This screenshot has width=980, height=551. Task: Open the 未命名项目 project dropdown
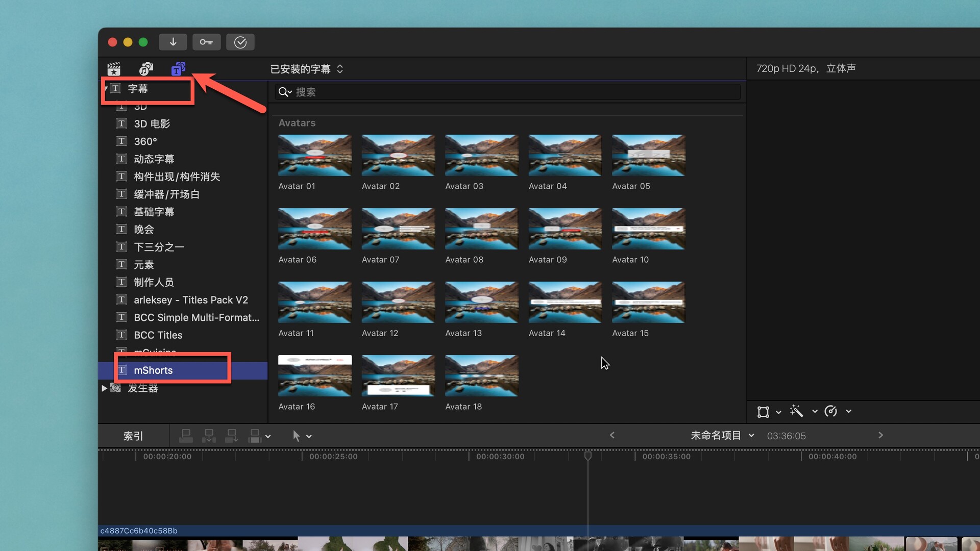722,436
